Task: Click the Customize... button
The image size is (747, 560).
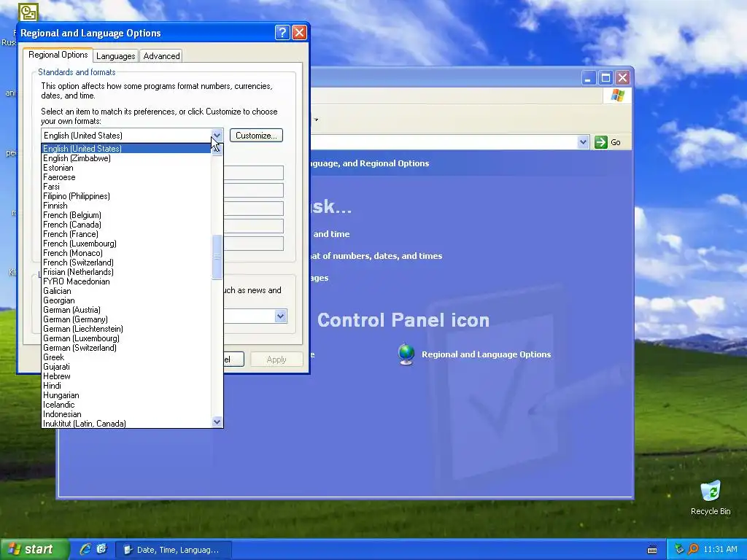Action: (x=256, y=135)
